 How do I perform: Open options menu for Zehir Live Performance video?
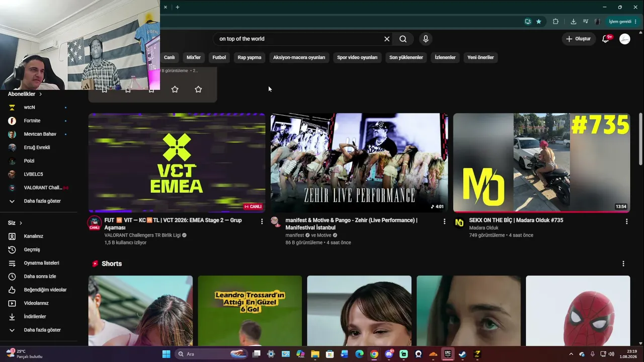(x=444, y=221)
